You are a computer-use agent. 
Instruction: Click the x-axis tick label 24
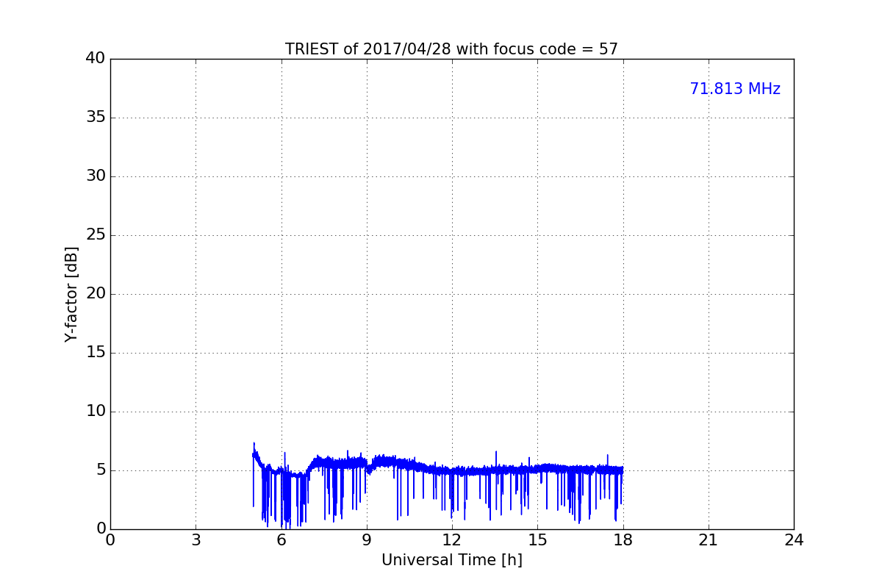tap(794, 540)
